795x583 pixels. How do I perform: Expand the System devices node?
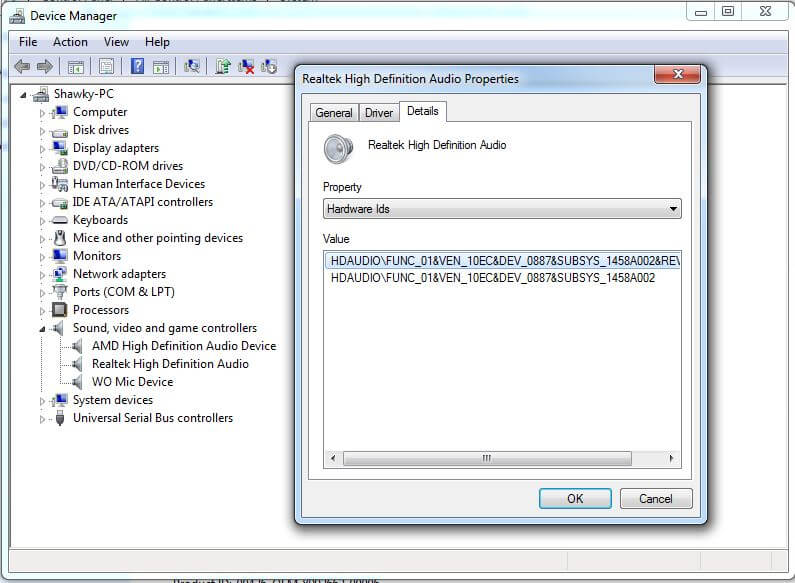point(42,402)
